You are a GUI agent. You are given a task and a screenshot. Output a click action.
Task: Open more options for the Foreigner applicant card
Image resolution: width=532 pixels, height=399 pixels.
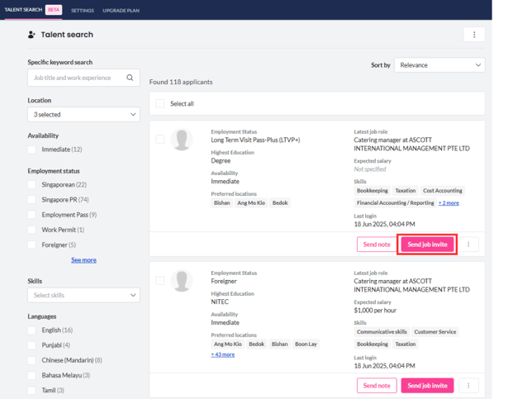pos(468,386)
